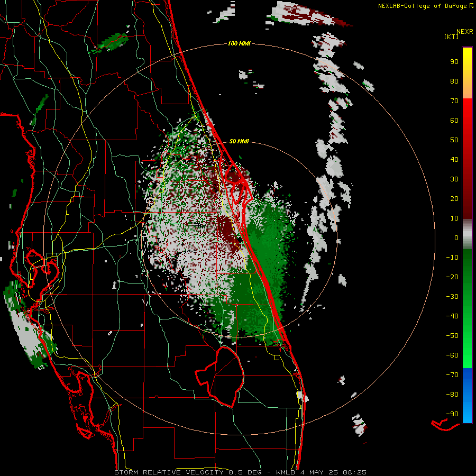This screenshot has width=476, height=476.
Task: Click the -10 value on the velocity scale
Action: [x=452, y=258]
